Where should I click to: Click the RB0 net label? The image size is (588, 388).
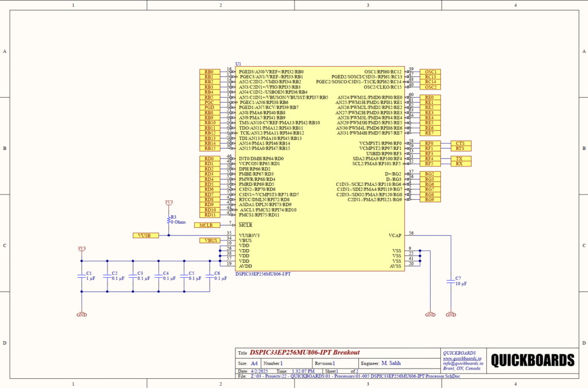(x=210, y=72)
